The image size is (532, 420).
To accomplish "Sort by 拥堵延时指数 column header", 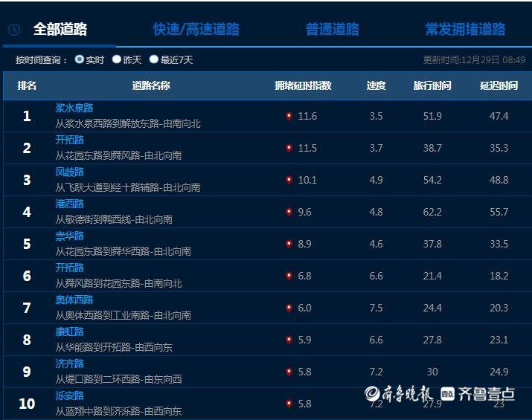I will point(302,86).
